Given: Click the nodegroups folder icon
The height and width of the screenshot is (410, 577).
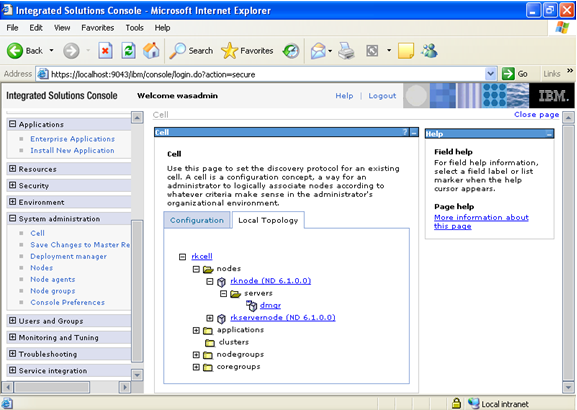Looking at the screenshot, I should (x=208, y=355).
